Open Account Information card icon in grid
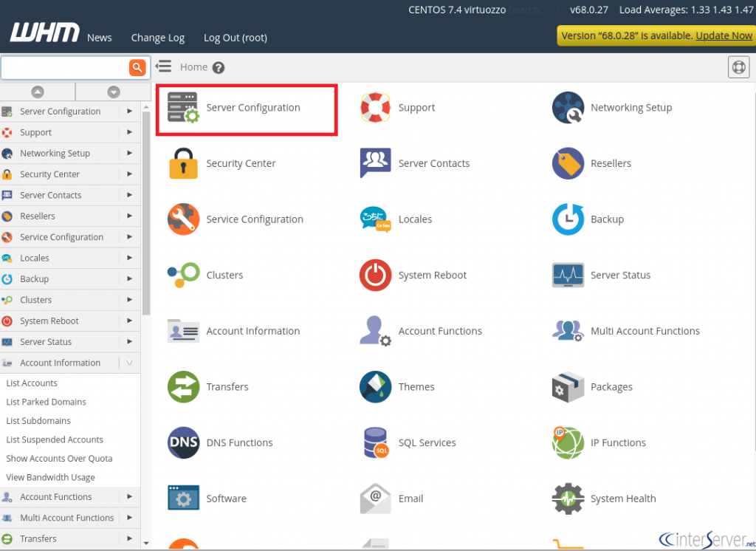Screen dimensions: 756x551 (183, 331)
